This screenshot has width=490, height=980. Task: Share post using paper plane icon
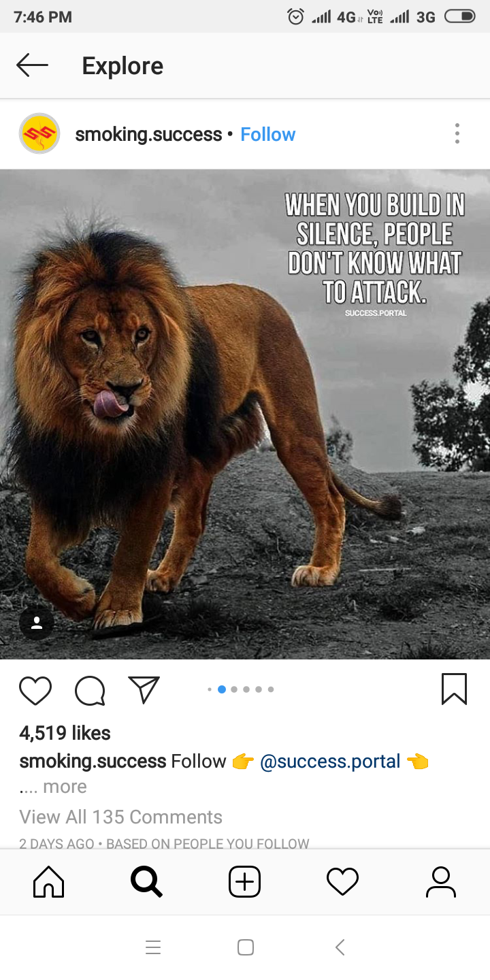(x=144, y=689)
